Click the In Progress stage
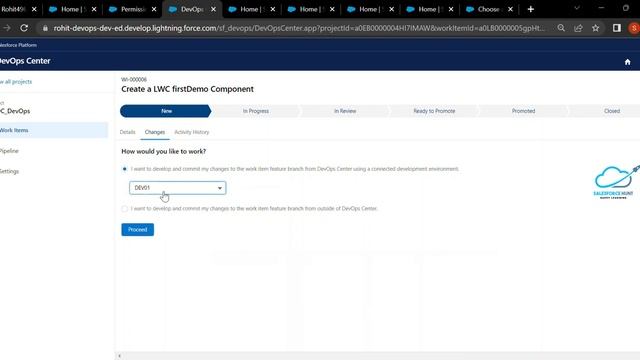Viewport: 640px width, 360px height. 256,111
